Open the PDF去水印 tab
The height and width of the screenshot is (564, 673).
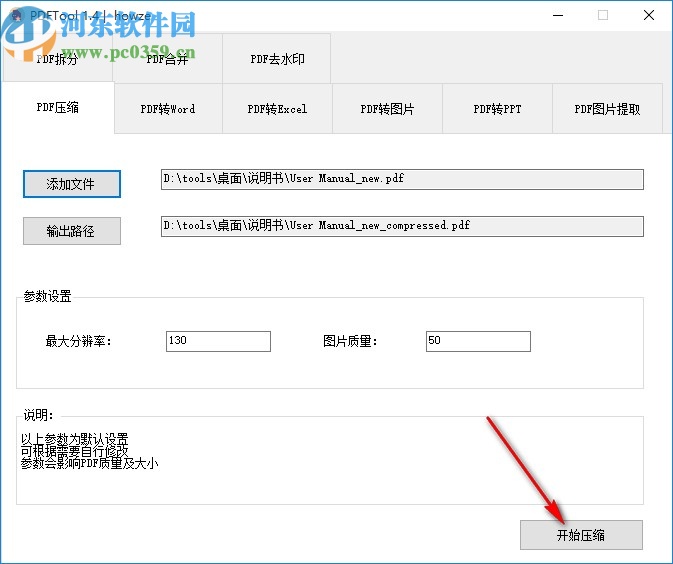pyautogui.click(x=277, y=58)
